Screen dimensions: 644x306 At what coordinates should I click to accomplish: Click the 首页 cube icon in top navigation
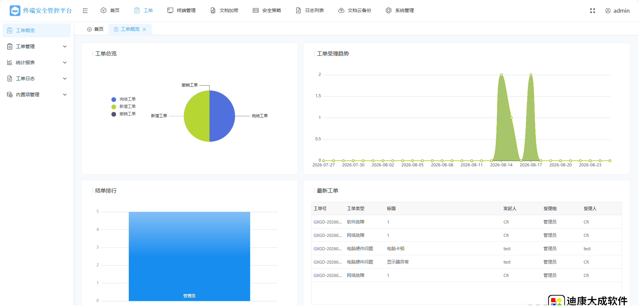point(103,10)
